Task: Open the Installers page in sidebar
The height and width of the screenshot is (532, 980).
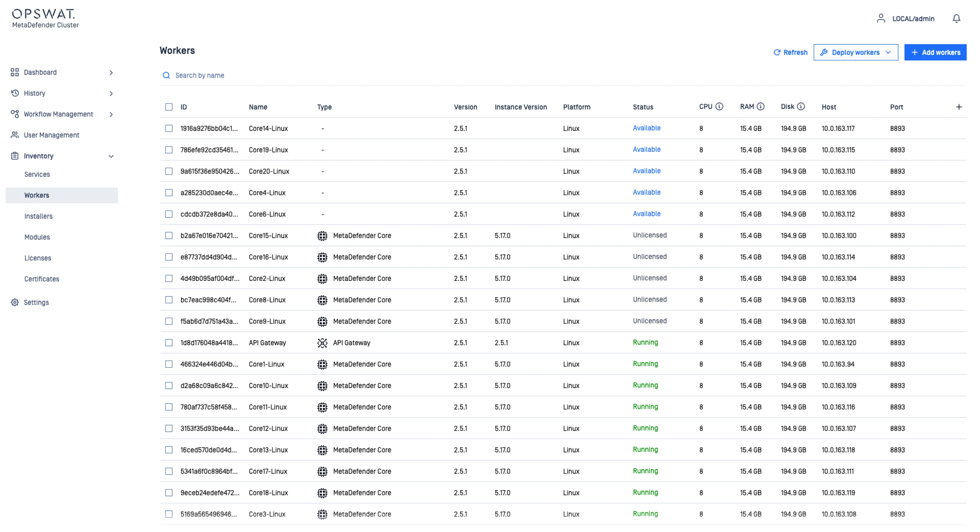Action: click(x=39, y=216)
